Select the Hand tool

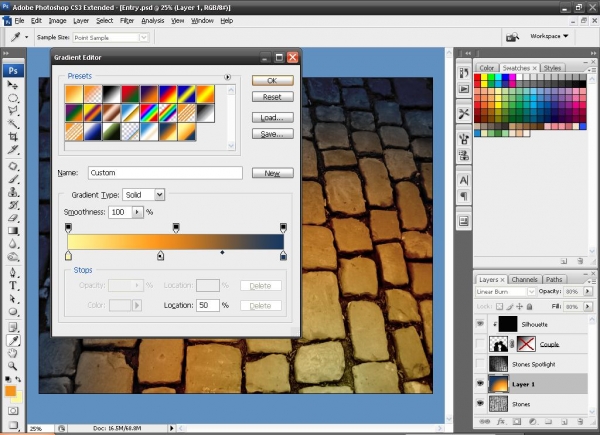click(x=13, y=353)
